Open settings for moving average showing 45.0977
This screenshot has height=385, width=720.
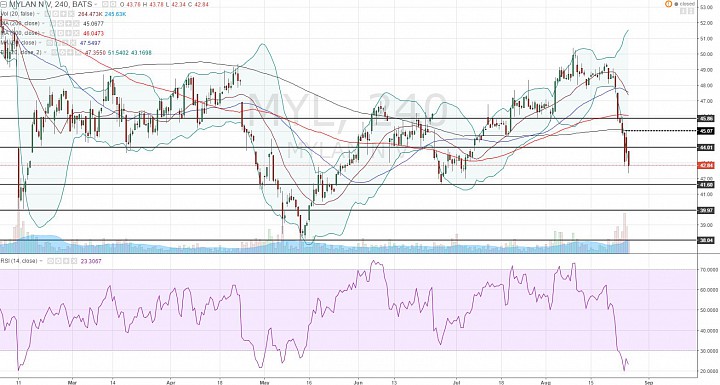coord(61,23)
